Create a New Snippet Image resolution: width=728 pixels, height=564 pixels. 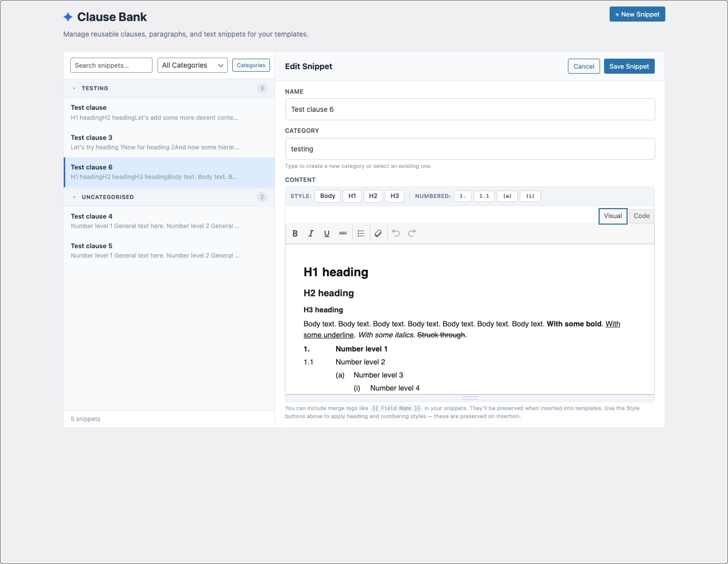point(637,14)
